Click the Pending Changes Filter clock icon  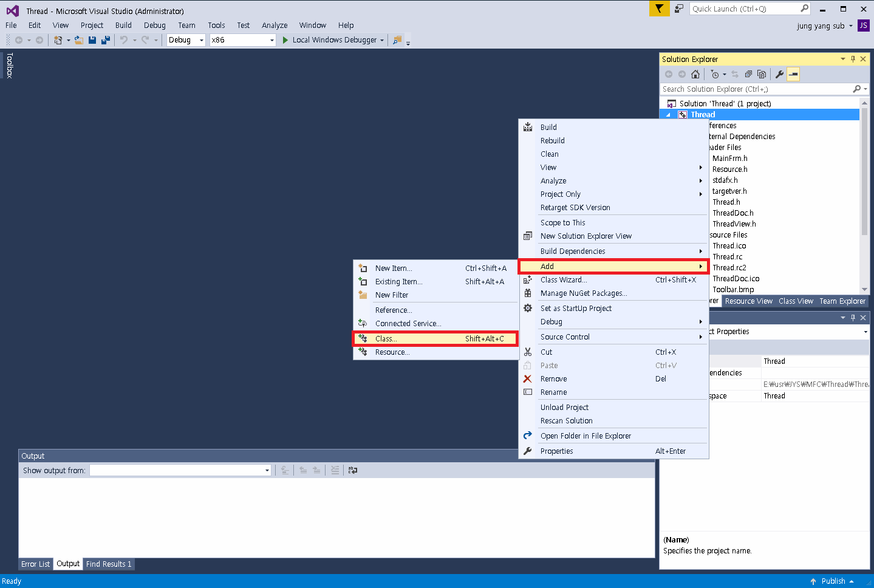[x=715, y=74]
